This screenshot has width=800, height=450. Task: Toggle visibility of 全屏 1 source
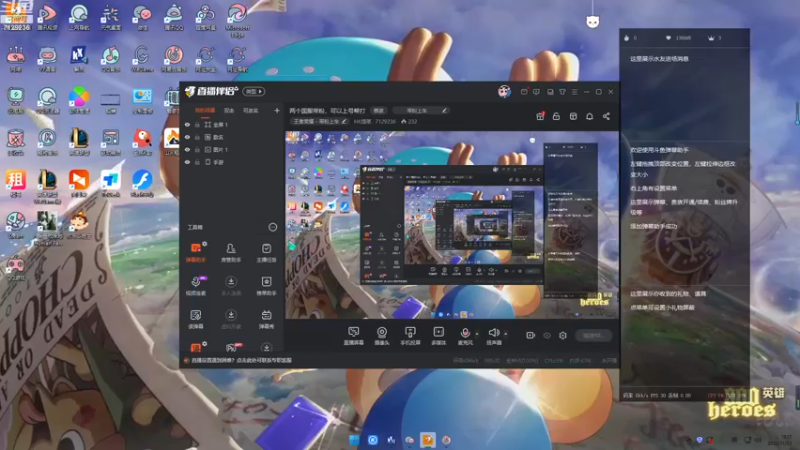[x=187, y=124]
